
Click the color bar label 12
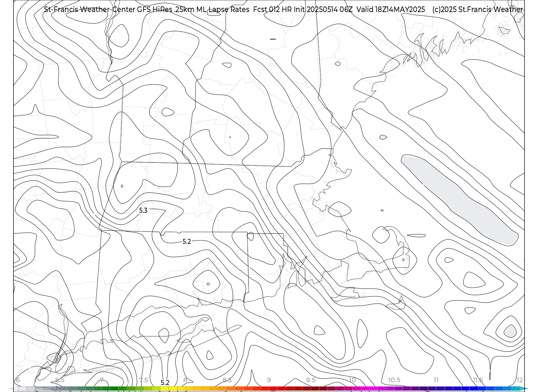(520, 380)
